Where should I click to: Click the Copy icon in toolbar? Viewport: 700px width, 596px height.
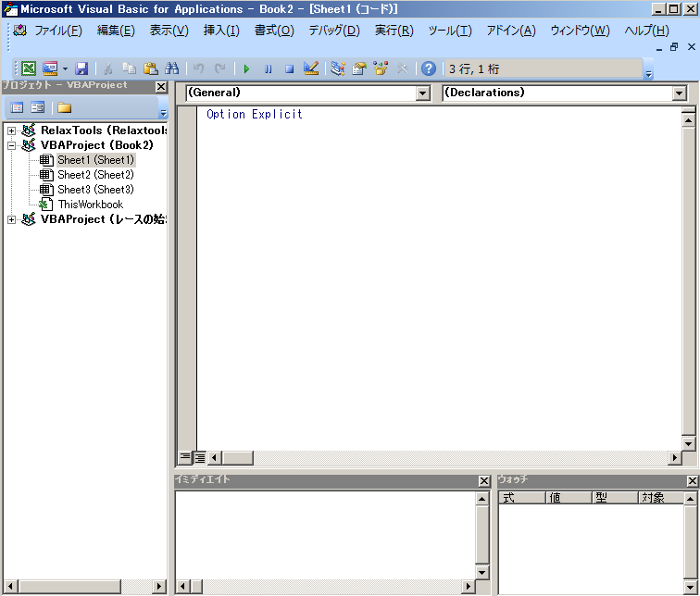click(x=129, y=68)
